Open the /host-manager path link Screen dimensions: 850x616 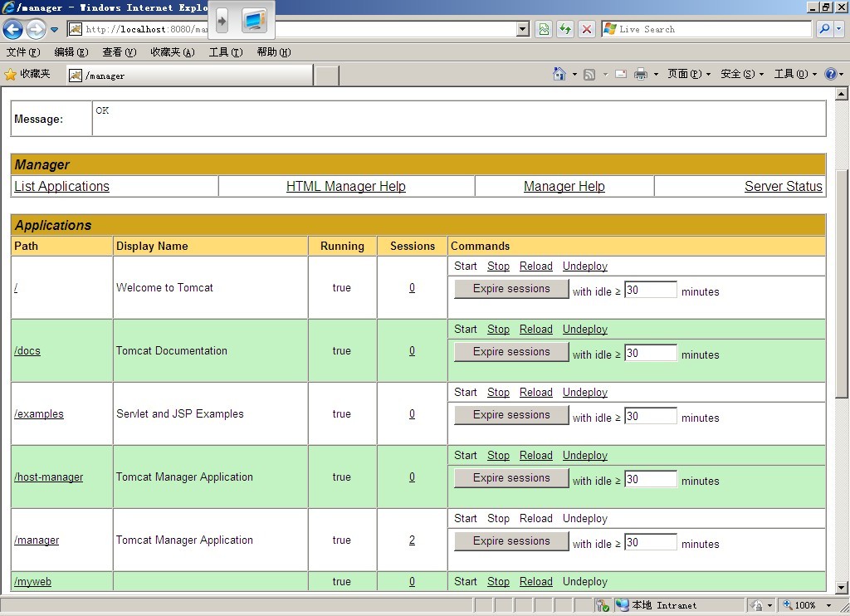pyautogui.click(x=48, y=477)
